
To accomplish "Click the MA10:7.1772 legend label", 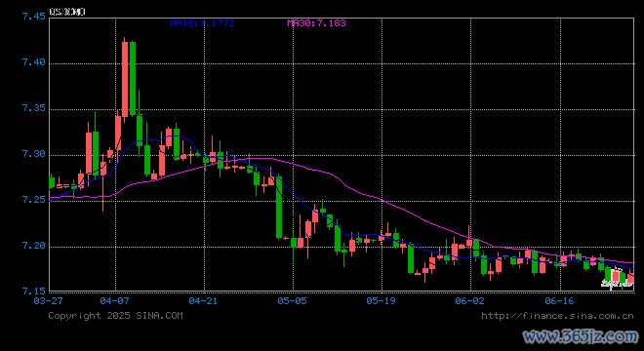I will (x=203, y=23).
